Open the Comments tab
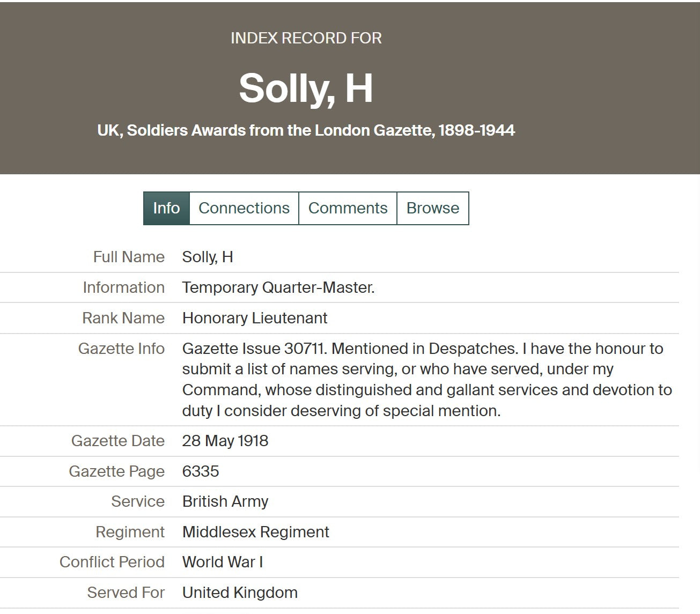Viewport: 700px width, 614px height. (x=348, y=208)
